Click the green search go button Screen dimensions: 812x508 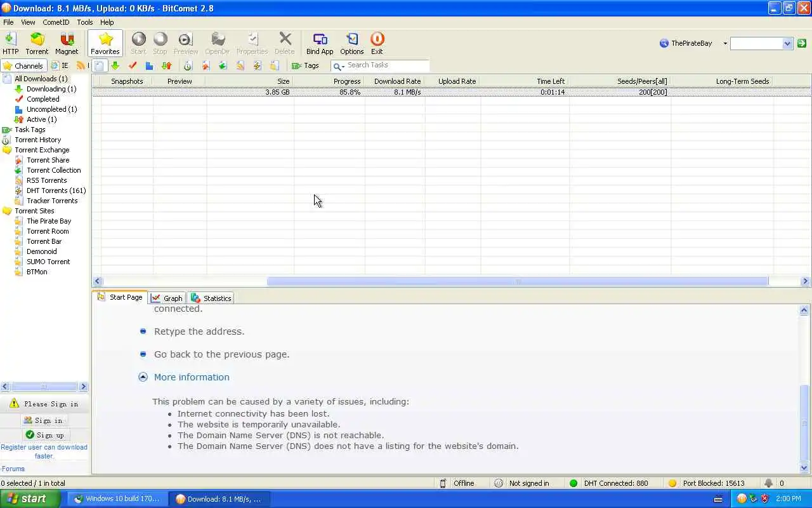802,43
